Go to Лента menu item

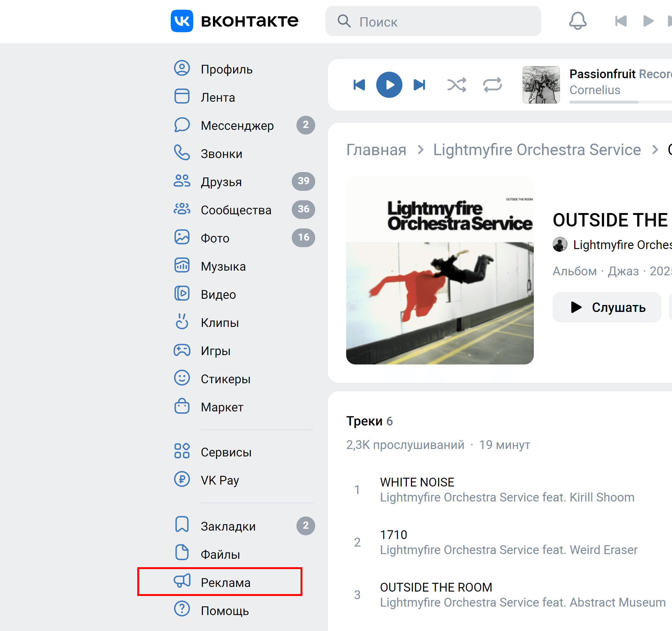coord(218,97)
